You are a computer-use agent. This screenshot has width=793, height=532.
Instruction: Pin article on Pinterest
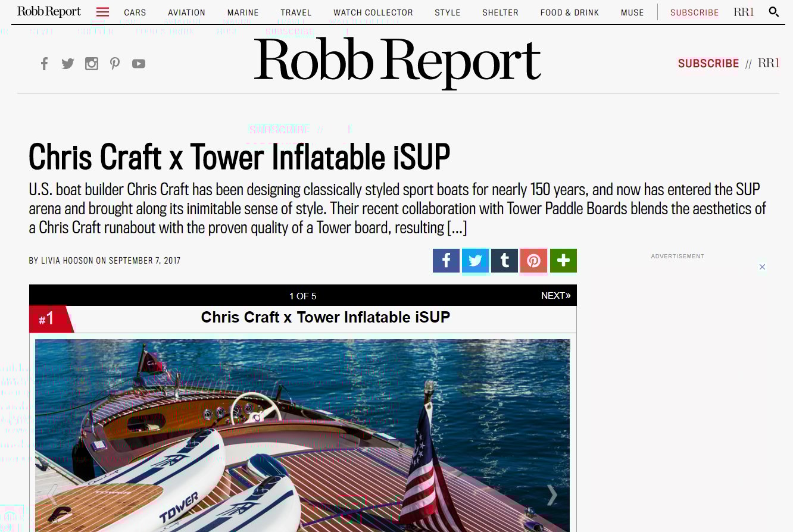click(533, 261)
